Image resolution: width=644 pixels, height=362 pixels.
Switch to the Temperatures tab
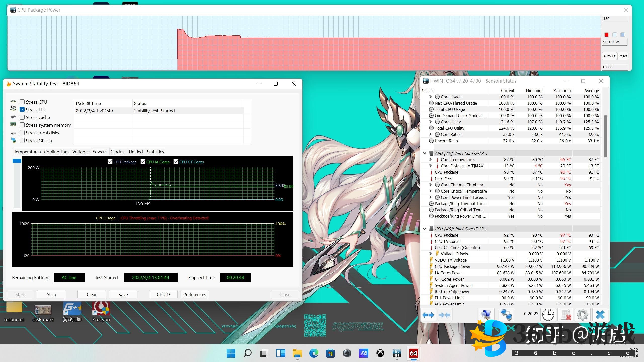27,152
